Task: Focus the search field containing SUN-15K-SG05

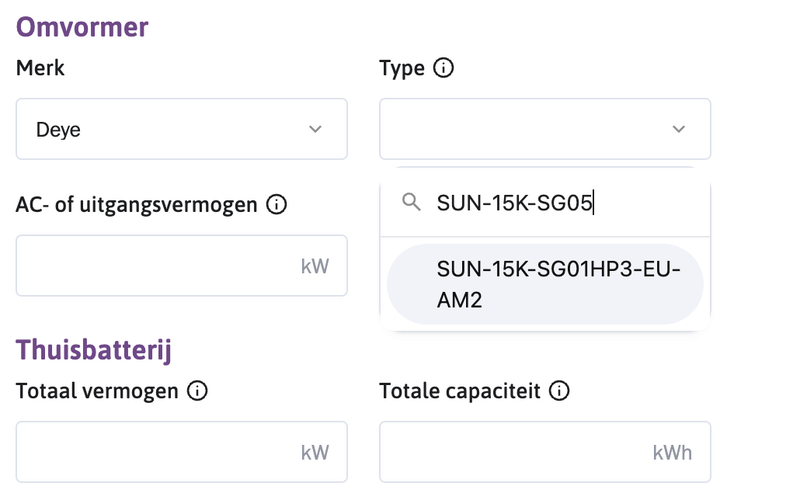Action: click(545, 203)
